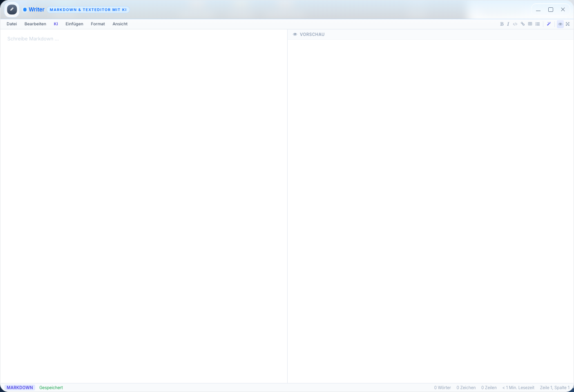Open the KI menu

(56, 24)
